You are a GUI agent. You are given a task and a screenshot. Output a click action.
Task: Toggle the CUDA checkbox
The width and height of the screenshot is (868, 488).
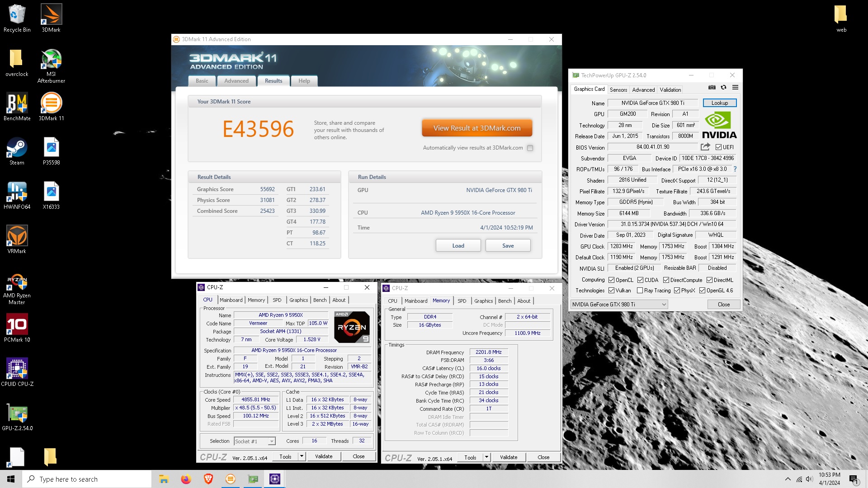pyautogui.click(x=640, y=280)
